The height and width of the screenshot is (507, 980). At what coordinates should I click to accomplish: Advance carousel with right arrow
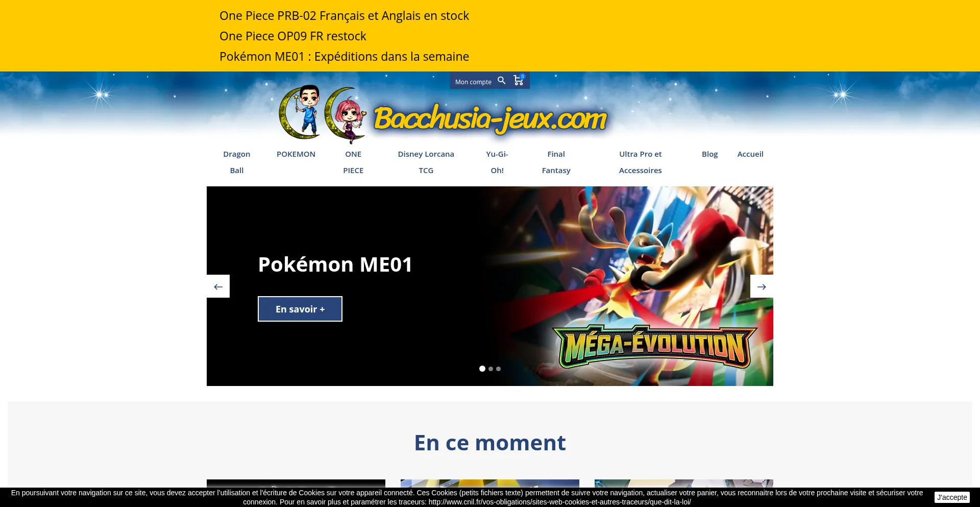(x=762, y=286)
